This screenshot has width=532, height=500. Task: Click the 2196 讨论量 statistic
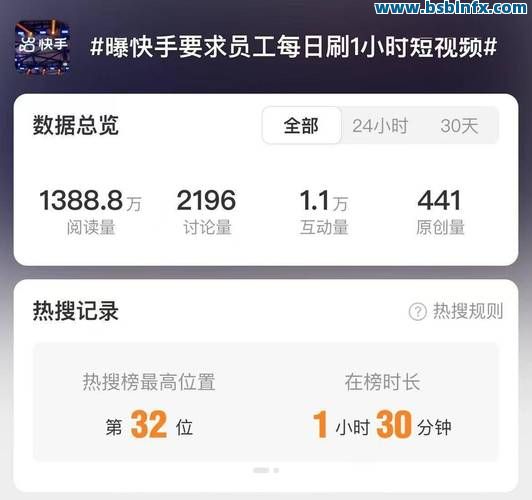[207, 212]
